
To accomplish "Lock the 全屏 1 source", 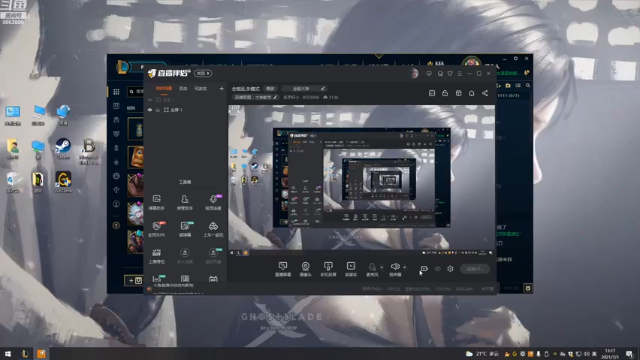I will pos(158,110).
